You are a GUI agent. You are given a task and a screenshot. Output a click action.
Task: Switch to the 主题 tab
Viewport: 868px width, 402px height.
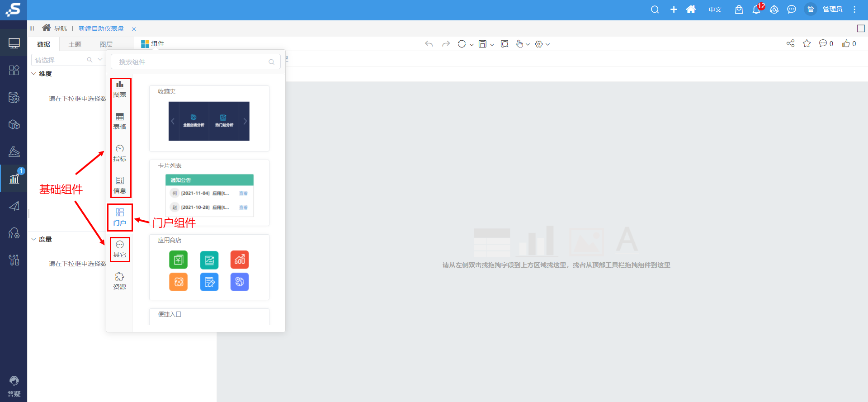point(75,44)
